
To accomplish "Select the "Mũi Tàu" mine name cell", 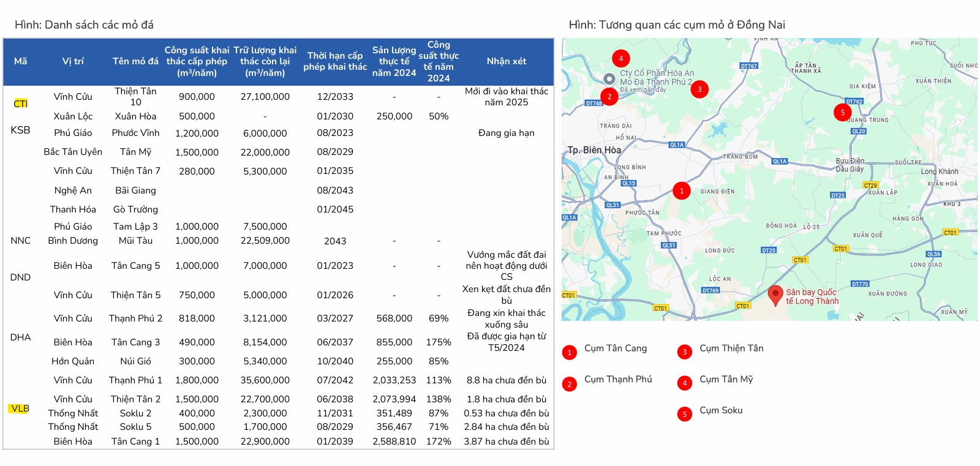I will pyautogui.click(x=135, y=241).
